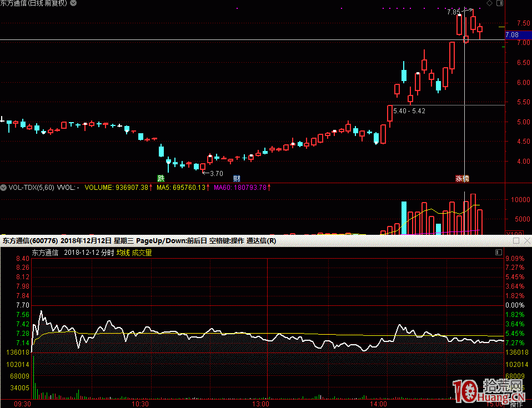Click the 操作 button at bottom right
Screen dimensions: 532x408
(515, 405)
